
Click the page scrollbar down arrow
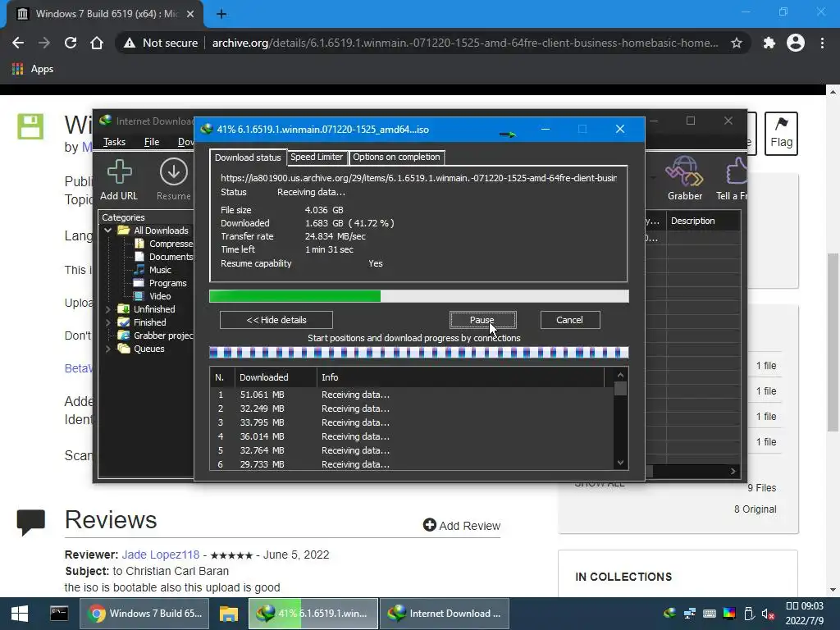(x=833, y=589)
